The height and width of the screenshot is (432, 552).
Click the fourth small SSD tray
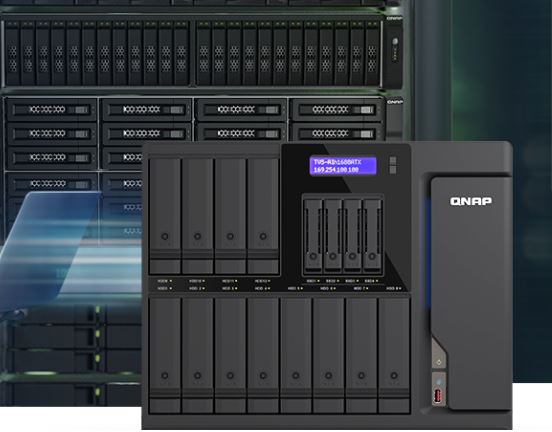click(x=372, y=236)
